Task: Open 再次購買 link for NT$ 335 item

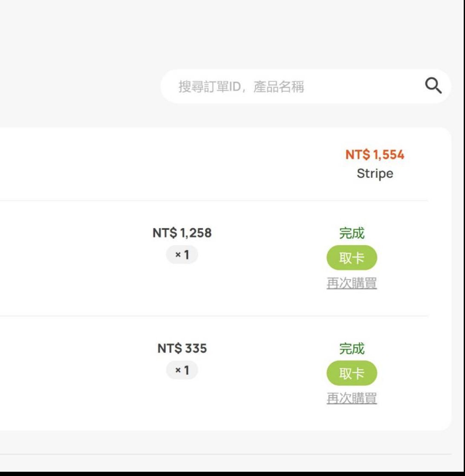Action: 352,399
